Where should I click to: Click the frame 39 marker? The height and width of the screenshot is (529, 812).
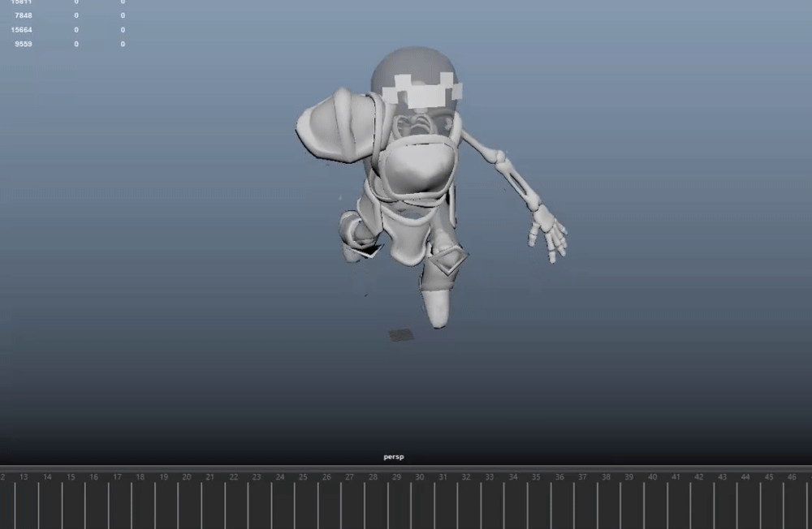coord(628,477)
